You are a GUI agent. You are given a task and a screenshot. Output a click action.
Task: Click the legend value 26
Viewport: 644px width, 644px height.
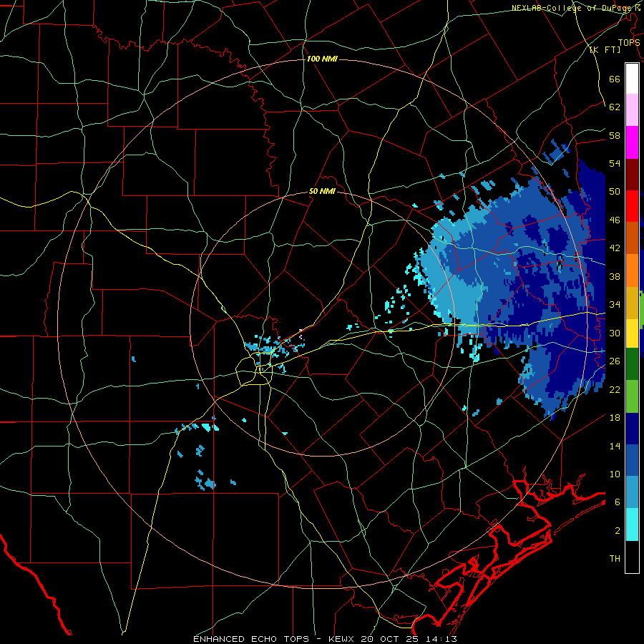click(x=615, y=361)
